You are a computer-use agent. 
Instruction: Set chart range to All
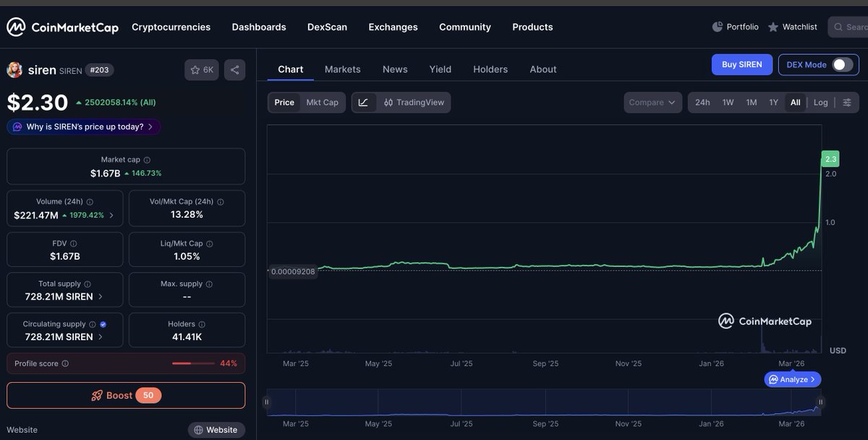tap(795, 103)
